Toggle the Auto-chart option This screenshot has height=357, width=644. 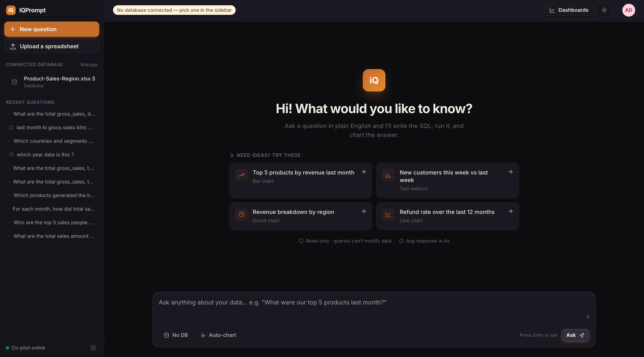218,335
